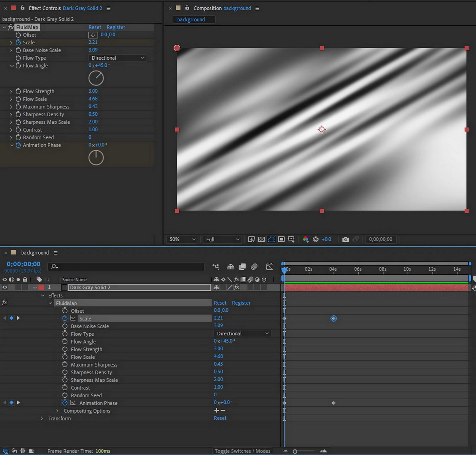The image size is (476, 455).
Task: Add compositing option with plus button
Action: 216,410
